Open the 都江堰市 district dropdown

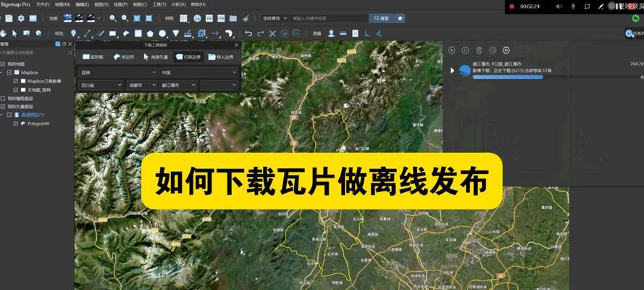pyautogui.click(x=178, y=85)
